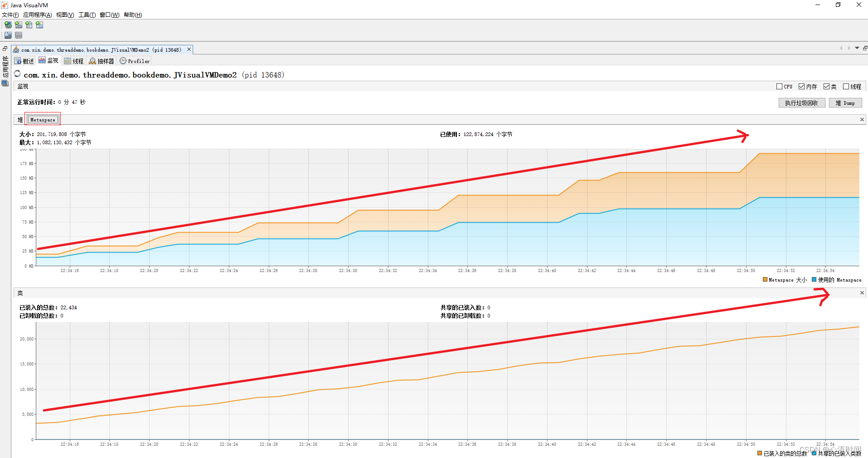This screenshot has width=868, height=458.
Task: Click the Add JMX Connection toolbar icon
Action: pos(19,25)
